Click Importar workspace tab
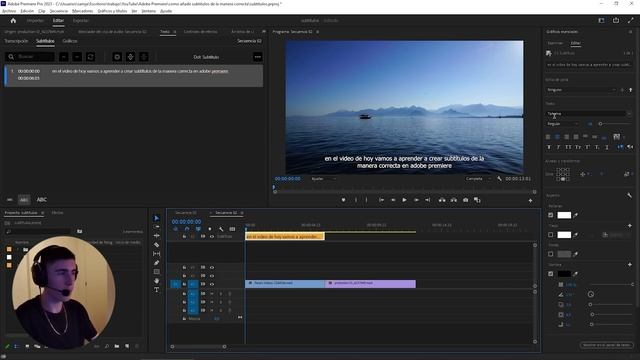The height and width of the screenshot is (360, 640). 35,20
